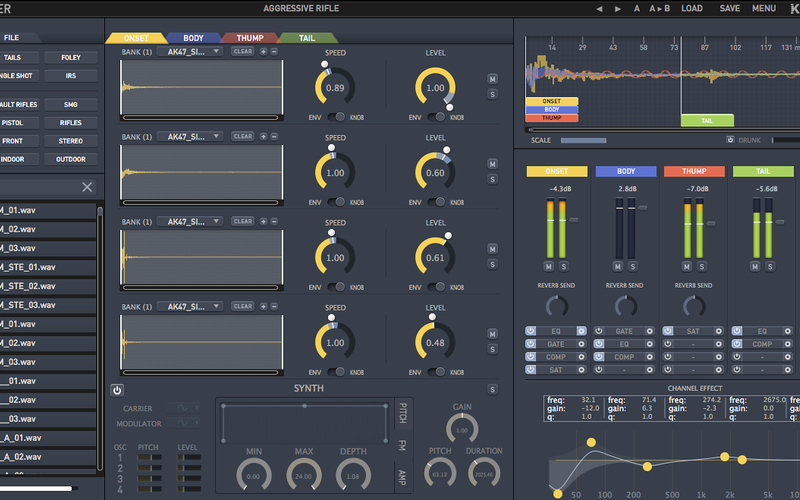Image resolution: width=800 pixels, height=500 pixels.
Task: Mute the ONSET mixer channel
Action: pos(548,266)
